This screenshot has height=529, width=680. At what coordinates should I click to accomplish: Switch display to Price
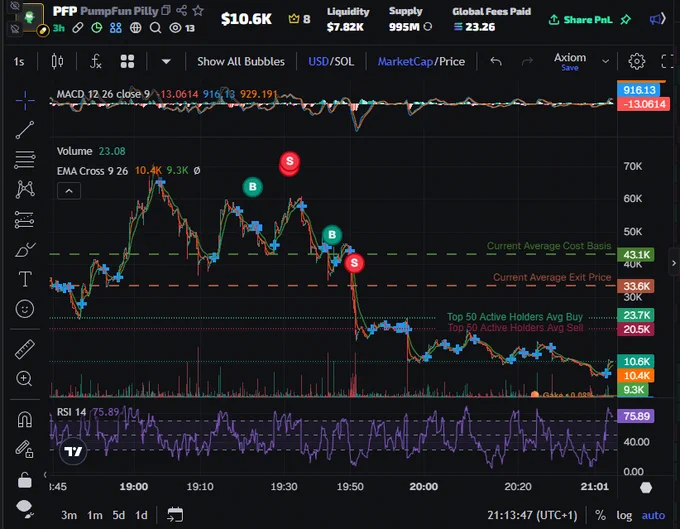[x=452, y=62]
